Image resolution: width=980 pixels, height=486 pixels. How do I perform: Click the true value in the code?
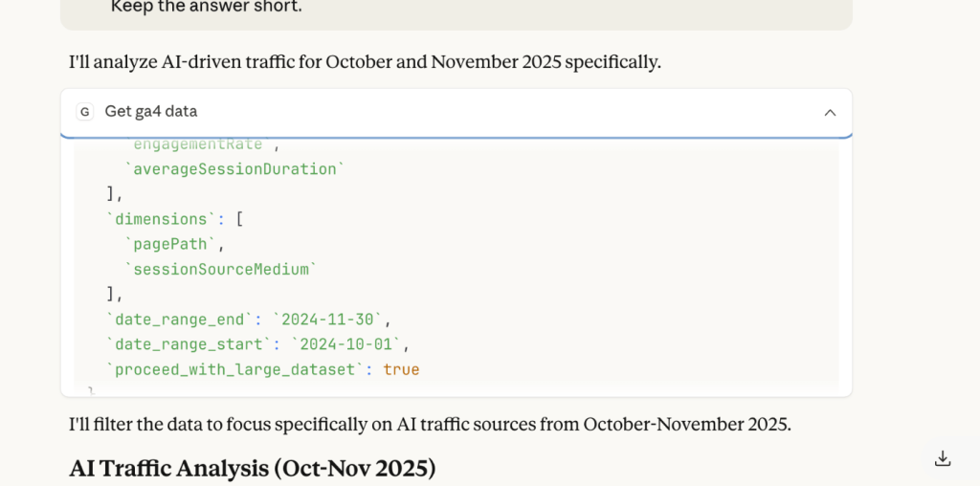pyautogui.click(x=401, y=369)
